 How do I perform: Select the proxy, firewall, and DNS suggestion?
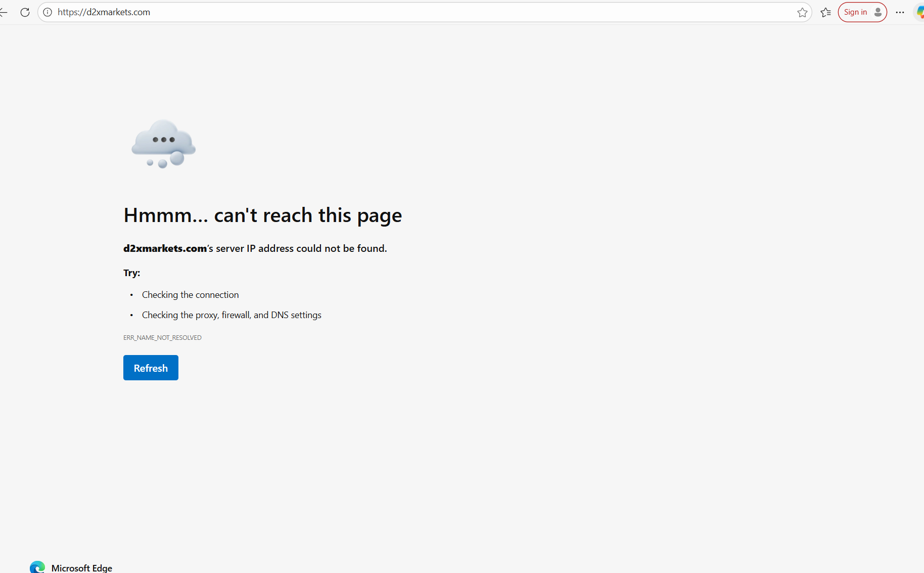(x=232, y=315)
